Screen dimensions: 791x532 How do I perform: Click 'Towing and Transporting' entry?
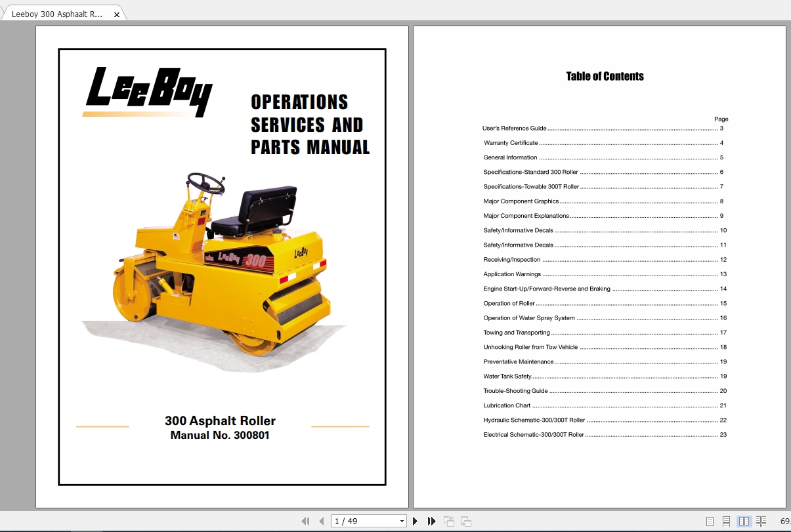pyautogui.click(x=604, y=333)
